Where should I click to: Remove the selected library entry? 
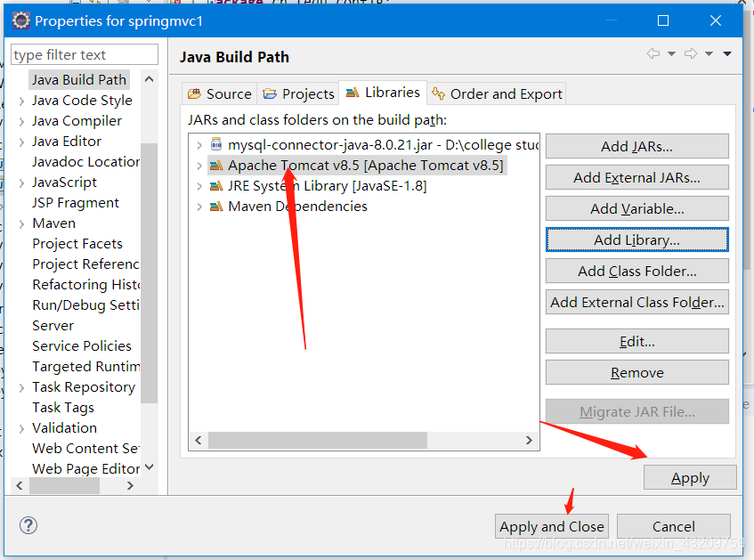(637, 373)
